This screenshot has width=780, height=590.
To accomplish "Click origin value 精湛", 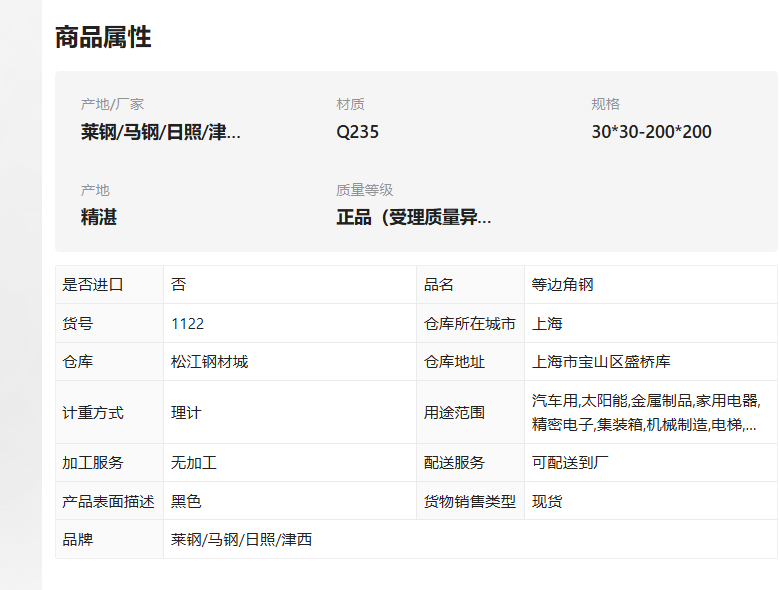I will 98,217.
